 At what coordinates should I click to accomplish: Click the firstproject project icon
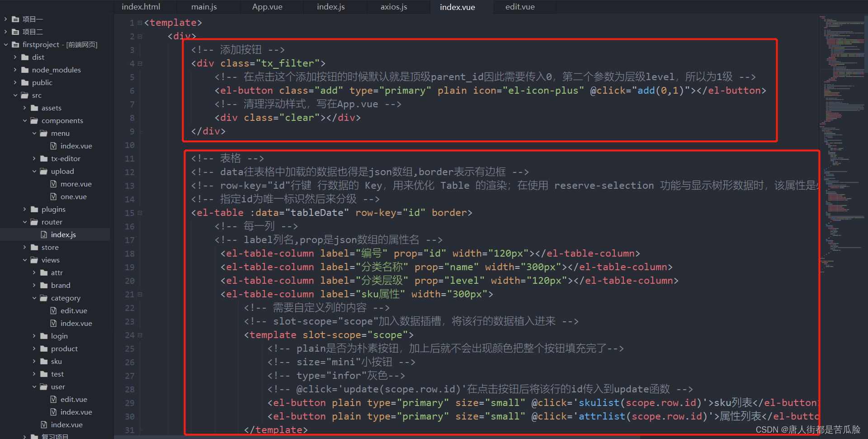(x=15, y=44)
